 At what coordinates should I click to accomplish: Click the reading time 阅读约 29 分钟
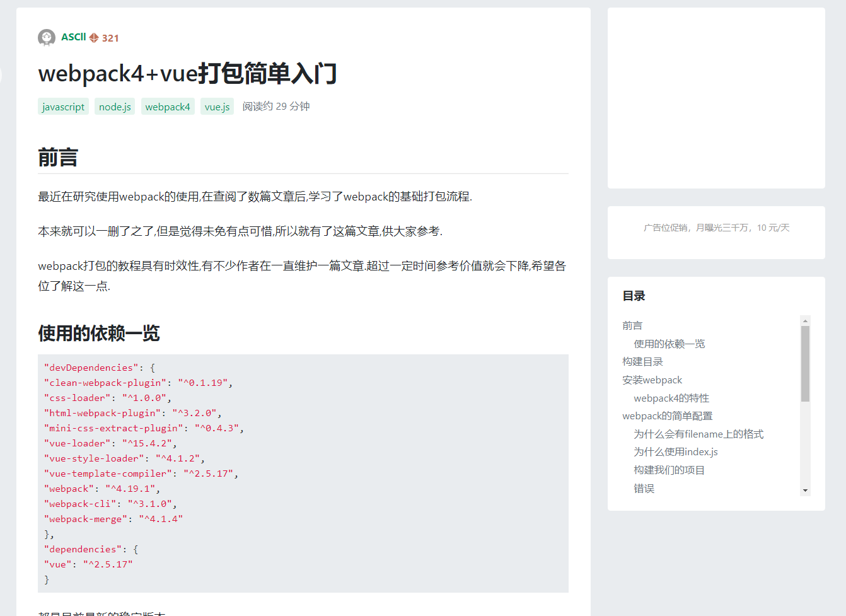click(x=276, y=107)
